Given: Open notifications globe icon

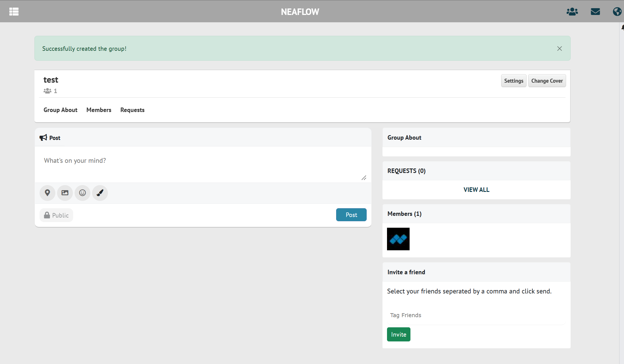Looking at the screenshot, I should [617, 12].
